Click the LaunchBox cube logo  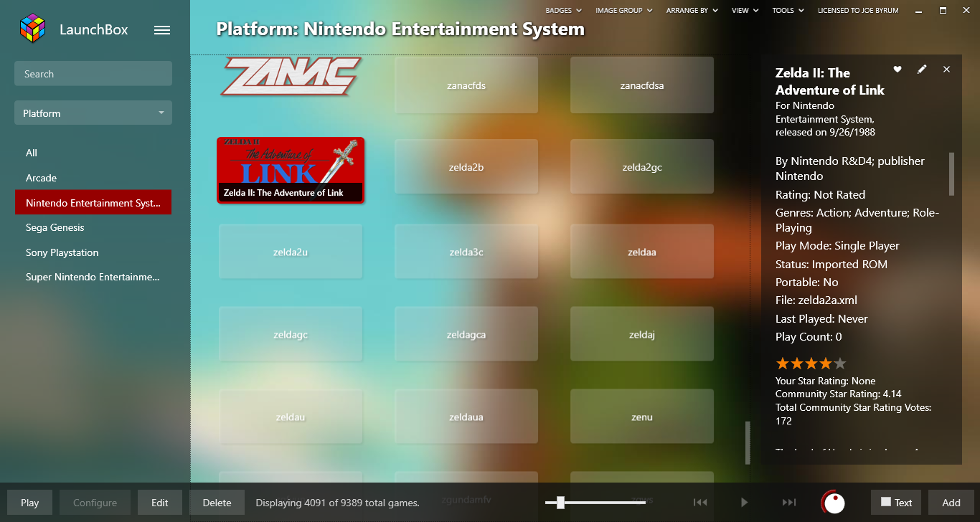[32, 29]
